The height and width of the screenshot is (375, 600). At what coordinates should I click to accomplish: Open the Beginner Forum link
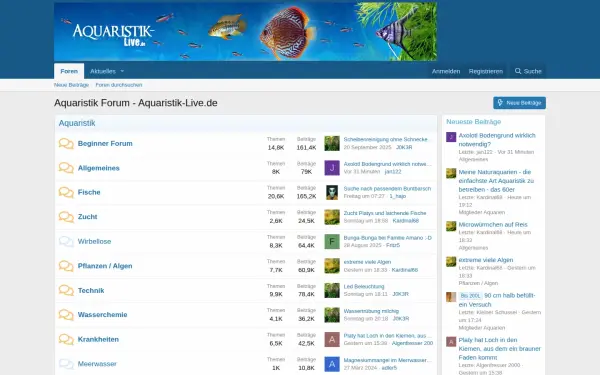pyautogui.click(x=105, y=143)
